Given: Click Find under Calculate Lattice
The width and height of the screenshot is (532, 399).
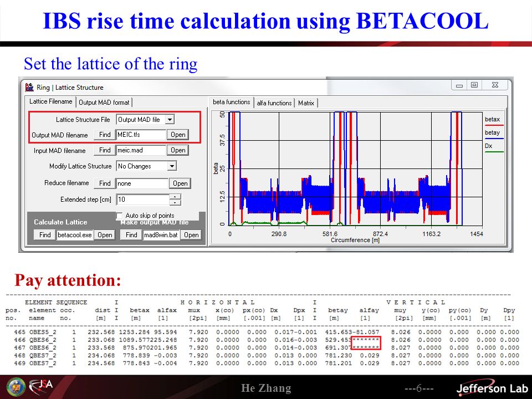Looking at the screenshot, I should point(45,235).
